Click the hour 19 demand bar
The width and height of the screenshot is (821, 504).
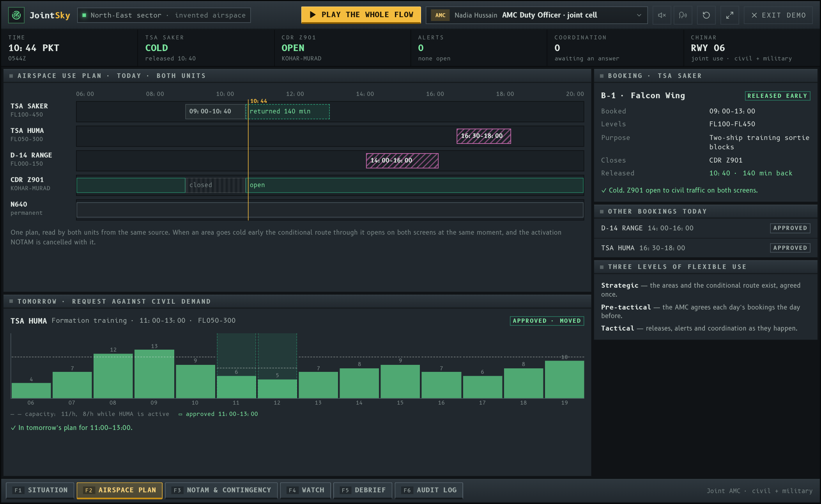pyautogui.click(x=564, y=379)
